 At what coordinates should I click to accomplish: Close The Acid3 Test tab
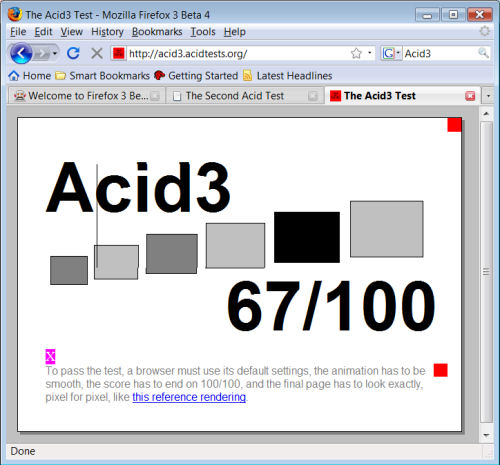[470, 96]
